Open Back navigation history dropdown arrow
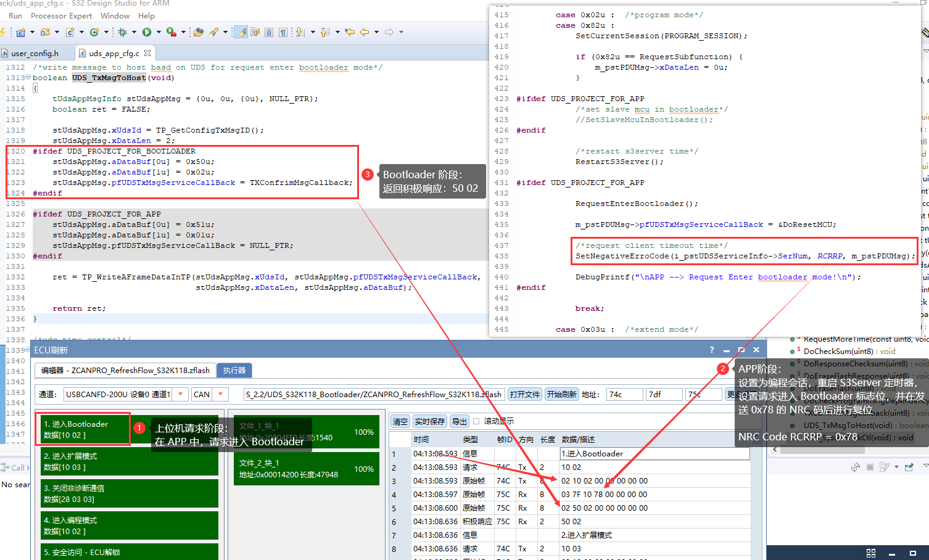Image resolution: width=929 pixels, height=560 pixels. [376, 32]
